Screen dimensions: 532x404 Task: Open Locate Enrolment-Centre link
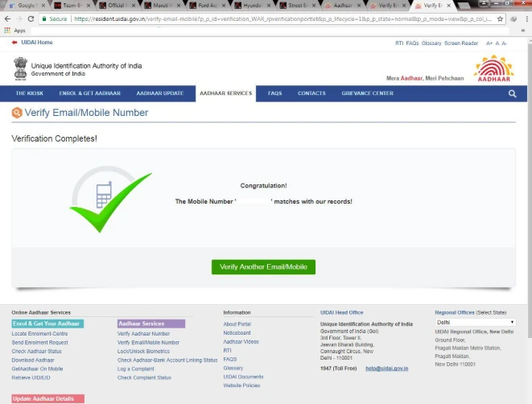click(39, 334)
